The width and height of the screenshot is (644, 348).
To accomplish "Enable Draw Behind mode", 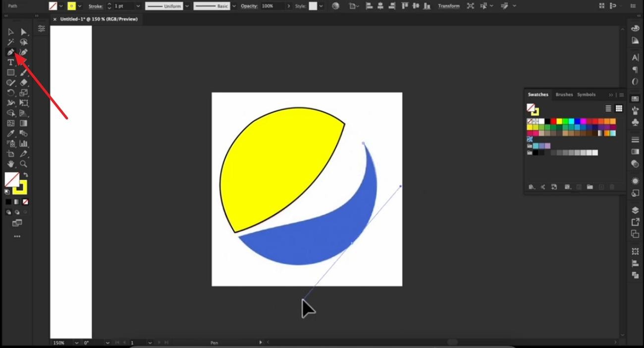I will [17, 212].
